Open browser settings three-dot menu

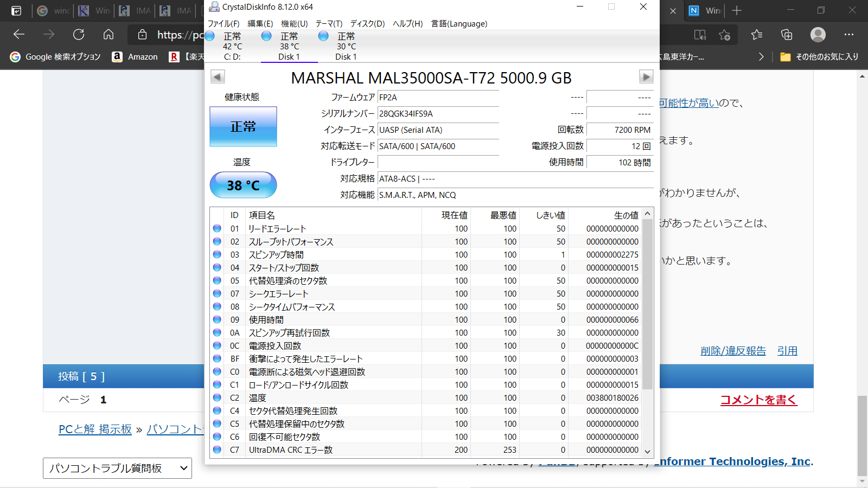point(849,35)
